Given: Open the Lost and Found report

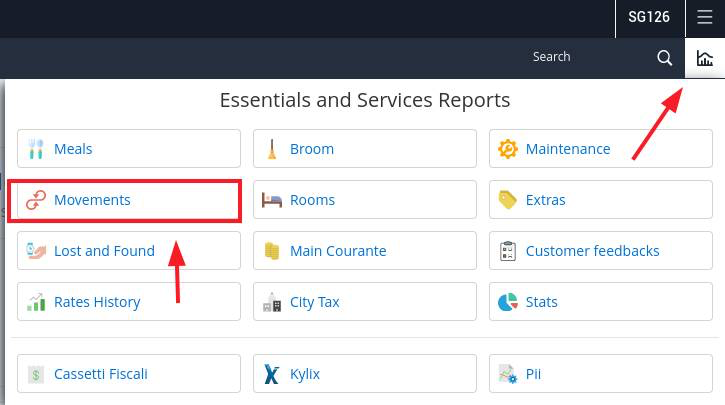Looking at the screenshot, I should click(x=129, y=251).
